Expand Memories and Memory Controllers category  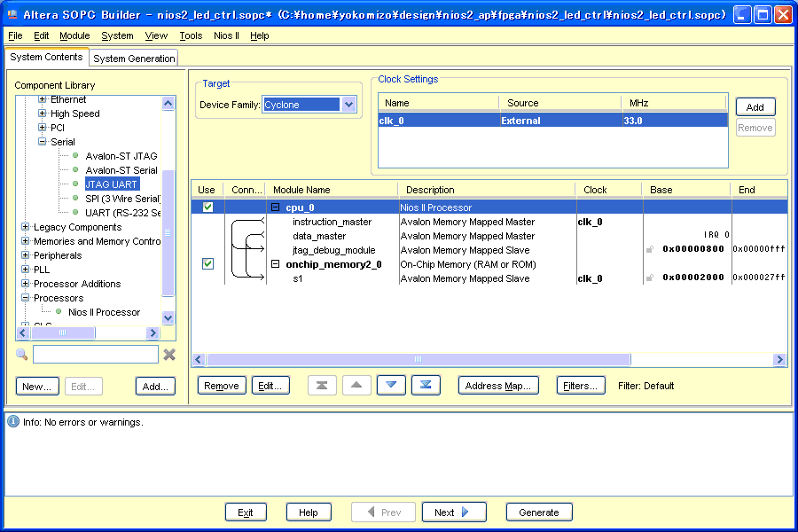click(x=25, y=241)
